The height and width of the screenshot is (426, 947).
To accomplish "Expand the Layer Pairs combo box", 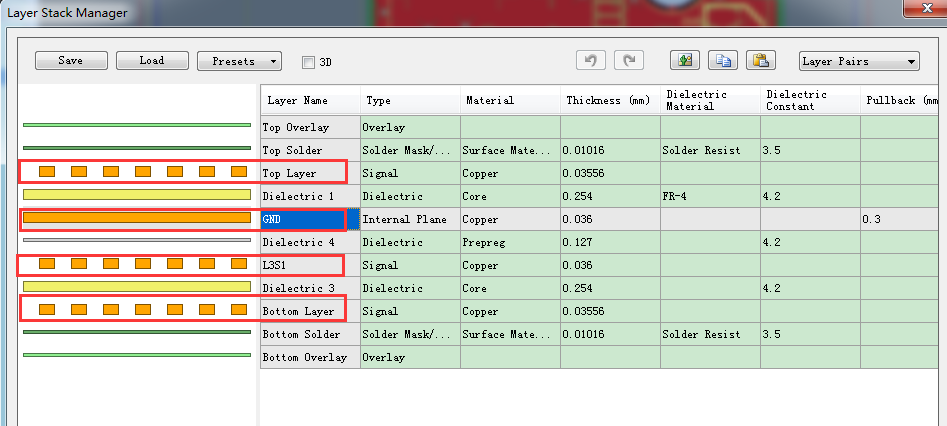I will 859,61.
